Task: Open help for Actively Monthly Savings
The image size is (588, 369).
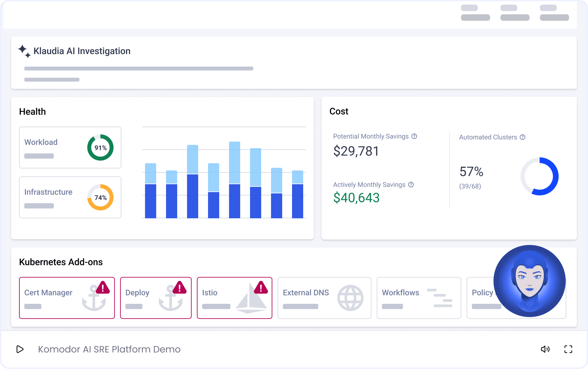Action: (411, 185)
